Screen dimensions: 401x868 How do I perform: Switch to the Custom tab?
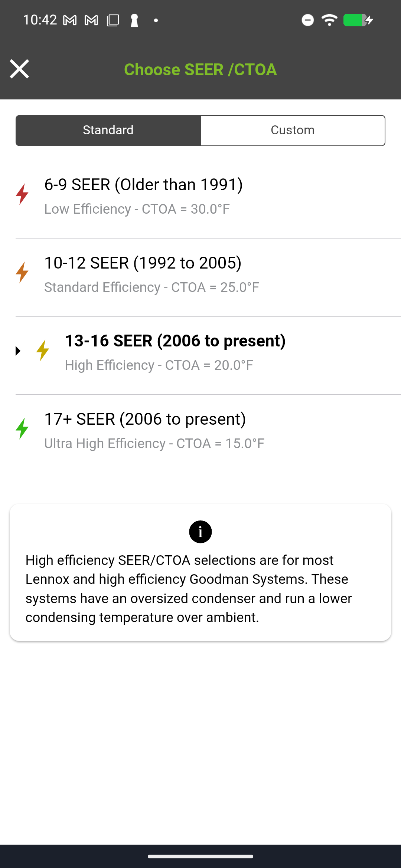point(293,130)
